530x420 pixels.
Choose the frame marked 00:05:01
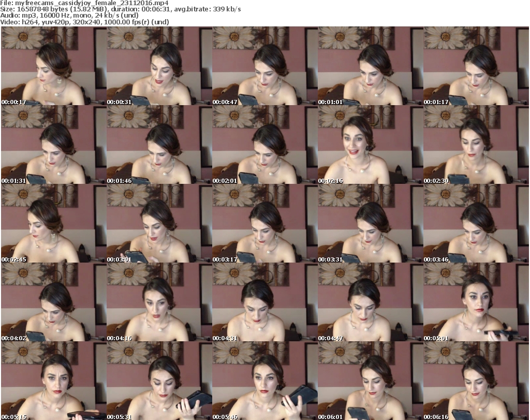click(476, 302)
